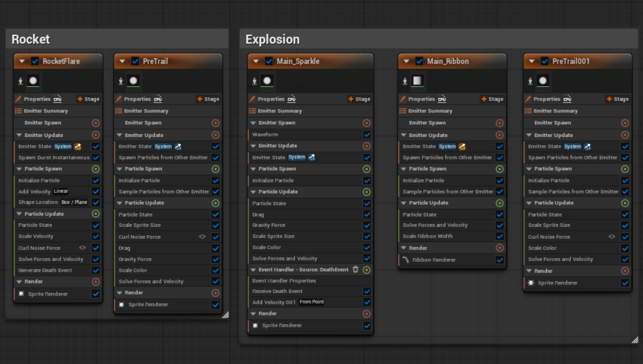
Task: Click the red add icon on Main_Ribbon Render
Action: click(x=500, y=248)
